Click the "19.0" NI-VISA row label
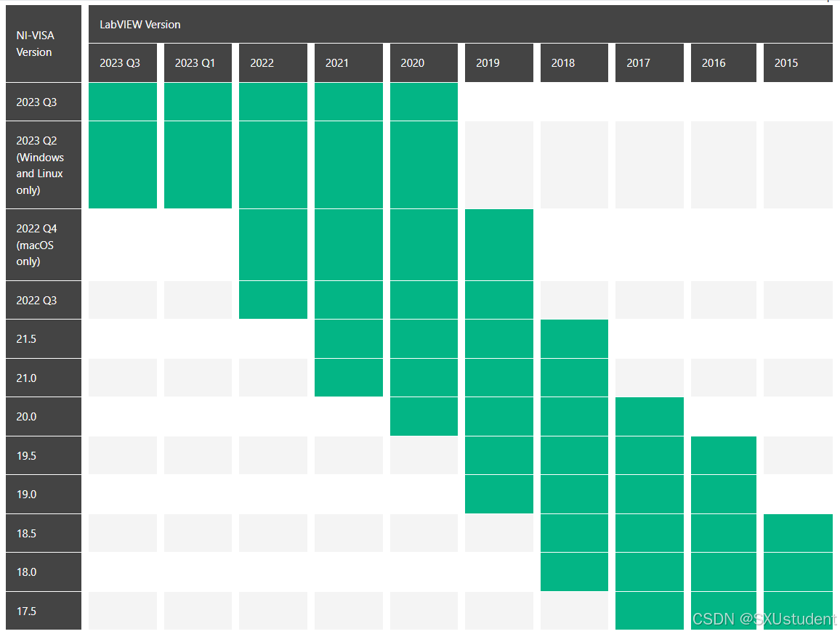840x634 pixels. pyautogui.click(x=44, y=495)
